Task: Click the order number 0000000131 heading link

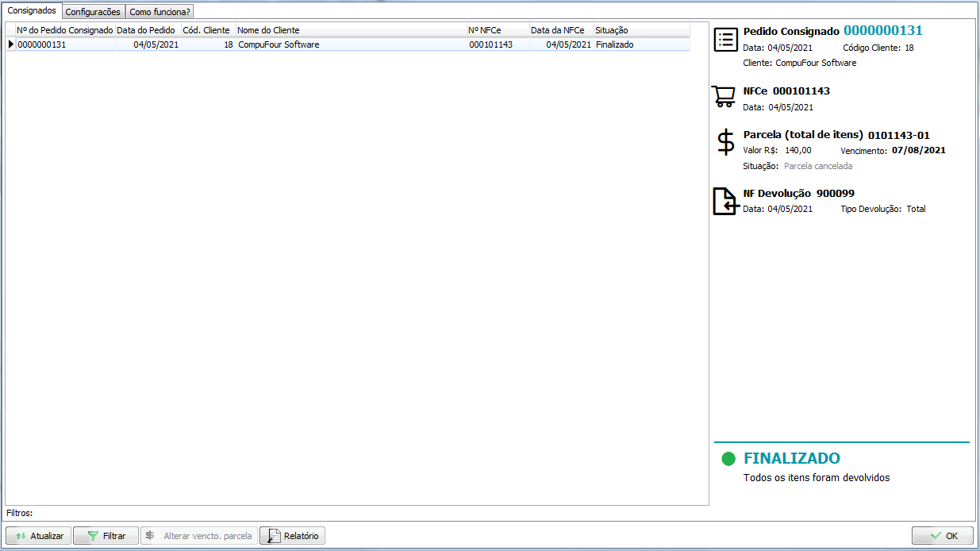Action: 882,31
